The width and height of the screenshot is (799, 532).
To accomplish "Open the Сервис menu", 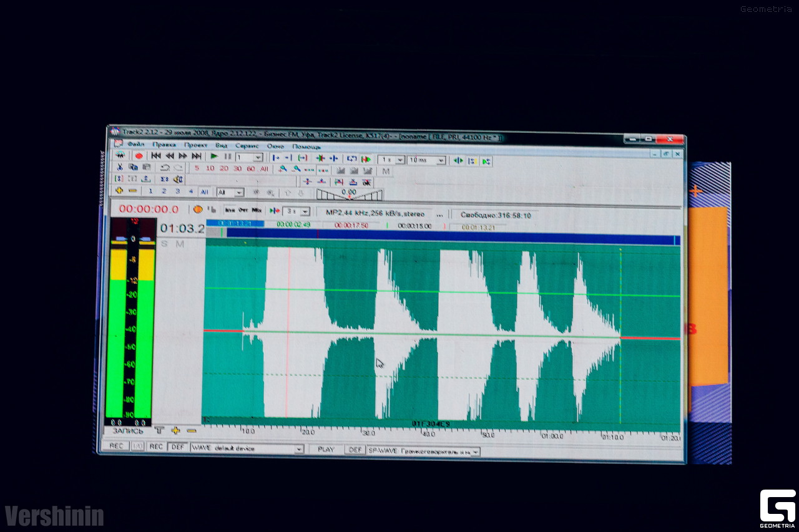I will click(247, 146).
